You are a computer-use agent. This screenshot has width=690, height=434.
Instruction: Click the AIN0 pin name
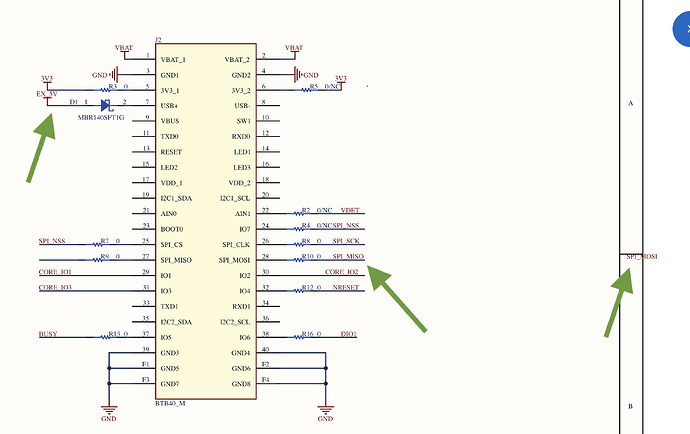coord(169,213)
